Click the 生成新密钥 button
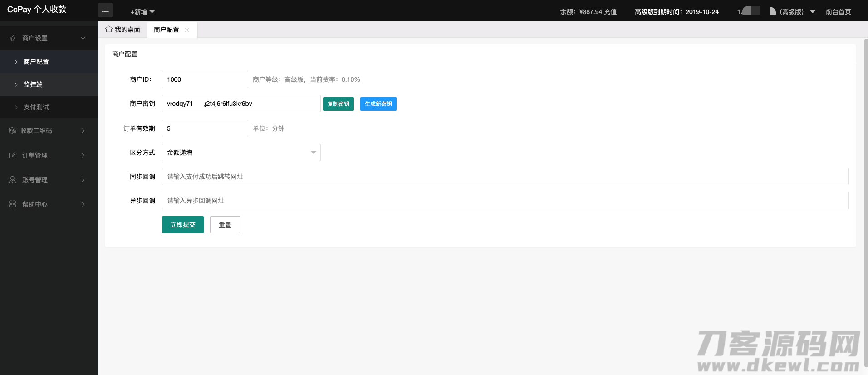 (x=378, y=104)
